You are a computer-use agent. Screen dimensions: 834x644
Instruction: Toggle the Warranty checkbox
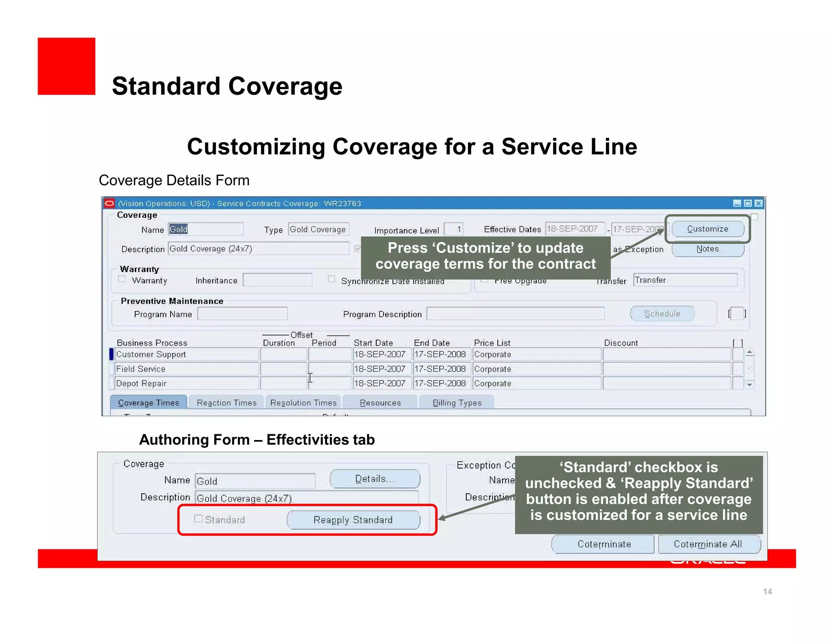[122, 279]
